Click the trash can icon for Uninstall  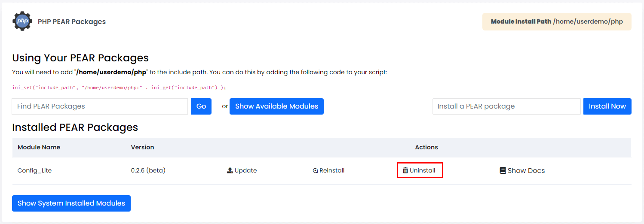point(405,170)
